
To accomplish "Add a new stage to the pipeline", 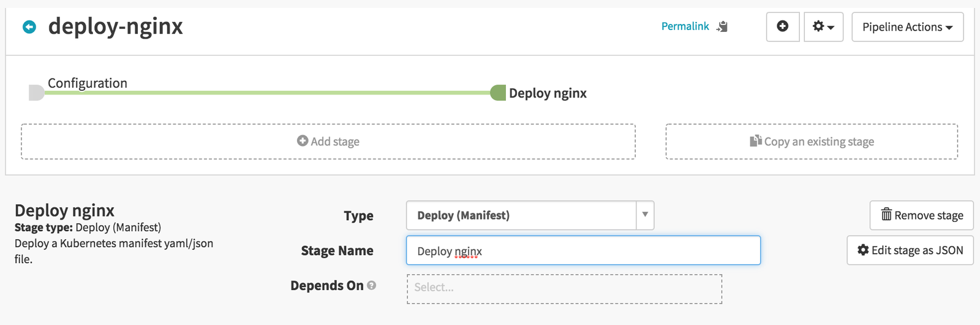I will click(328, 142).
